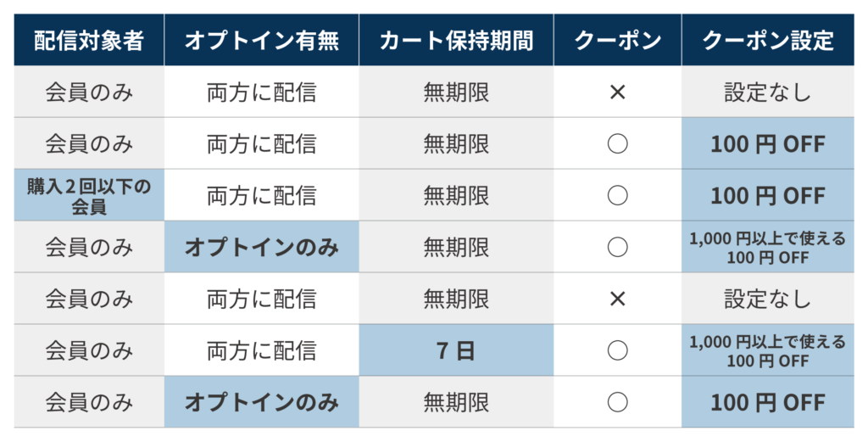
Task: Click the 1,000円以上で使える cell in the 7日 row
Action: (x=767, y=350)
